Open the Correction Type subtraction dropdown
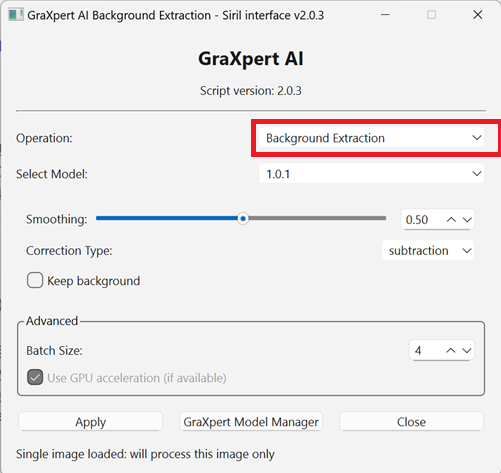Viewport: 501px width, 473px height. click(428, 250)
